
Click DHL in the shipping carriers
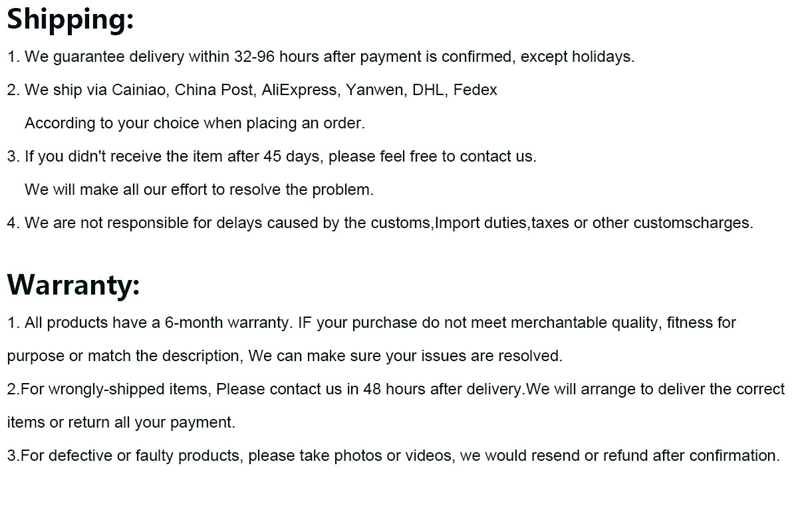(x=428, y=90)
